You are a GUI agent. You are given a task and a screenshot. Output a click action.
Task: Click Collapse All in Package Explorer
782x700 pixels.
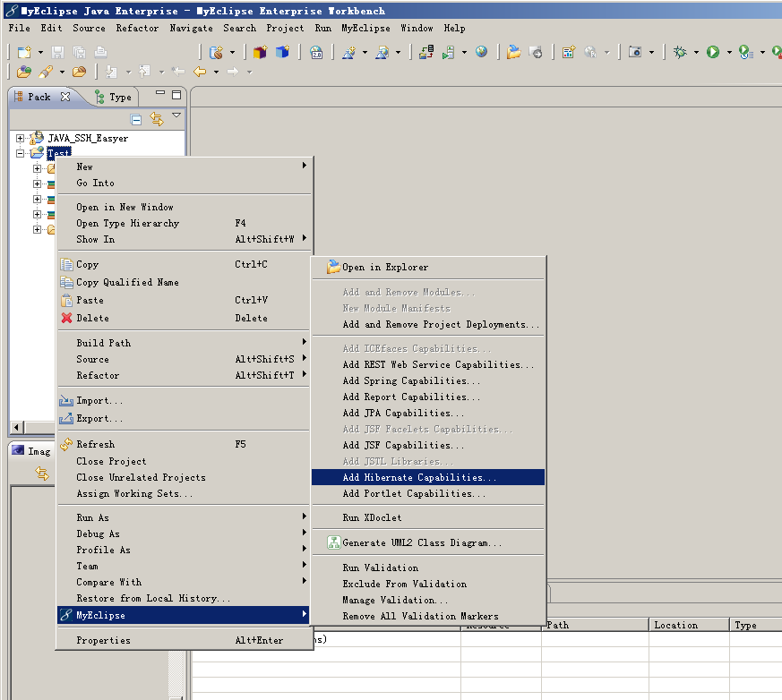(136, 119)
